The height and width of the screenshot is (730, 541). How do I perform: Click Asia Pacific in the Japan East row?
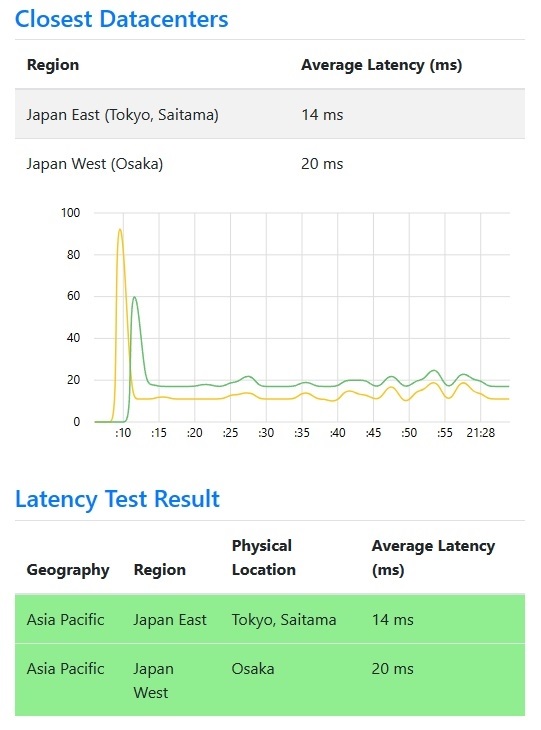66,620
